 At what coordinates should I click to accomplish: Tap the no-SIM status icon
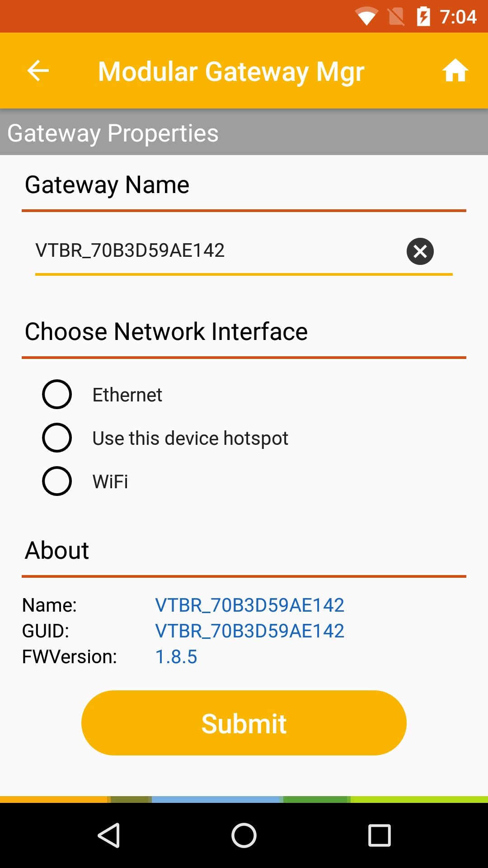point(396,17)
